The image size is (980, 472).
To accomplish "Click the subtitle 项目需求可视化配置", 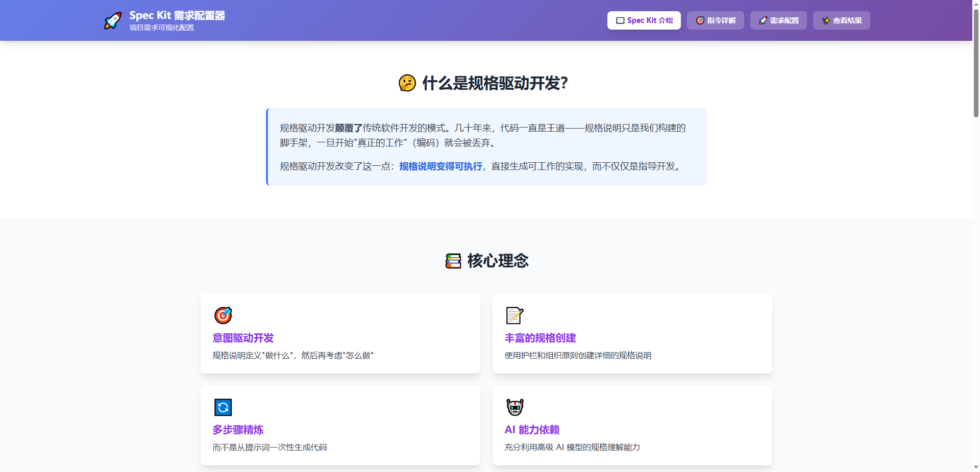I will tap(162, 28).
